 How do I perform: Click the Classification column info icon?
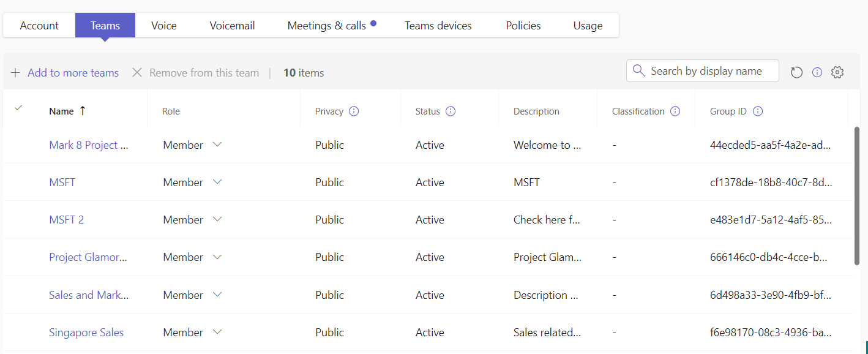(675, 111)
